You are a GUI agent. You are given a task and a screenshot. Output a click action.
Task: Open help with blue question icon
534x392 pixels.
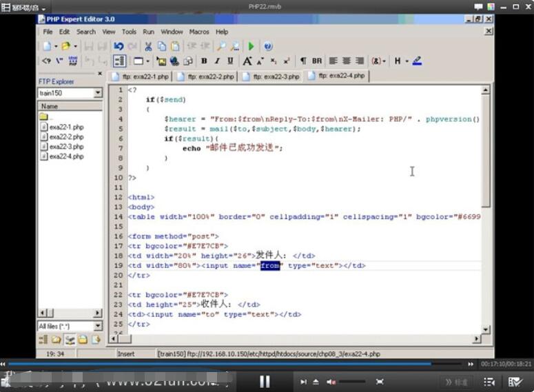click(268, 46)
